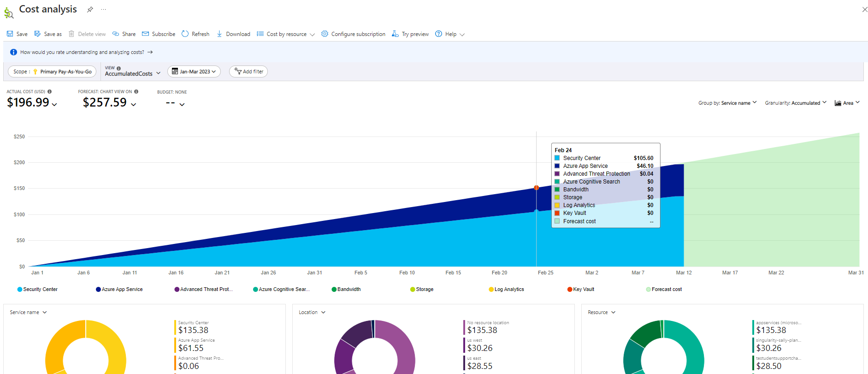Expand the $257.59 forecast dropdown

pyautogui.click(x=110, y=102)
